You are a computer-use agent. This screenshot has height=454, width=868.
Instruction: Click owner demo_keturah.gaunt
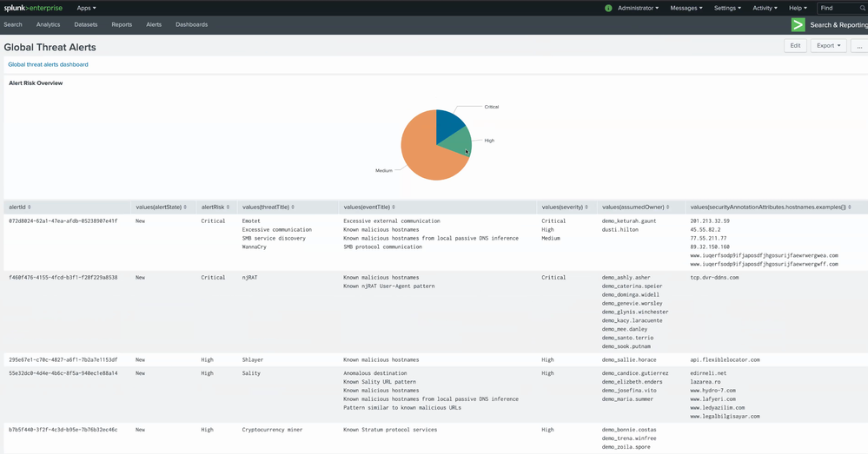[x=629, y=221]
